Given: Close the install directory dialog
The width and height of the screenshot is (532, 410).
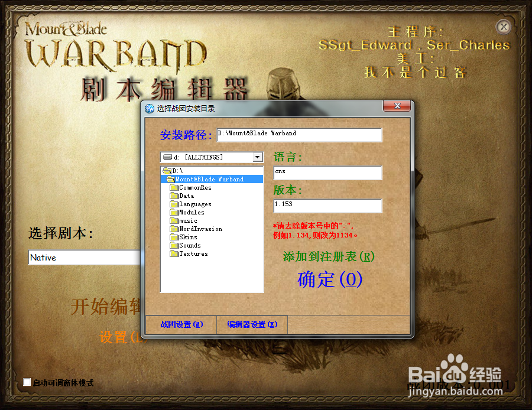Looking at the screenshot, I should [397, 106].
